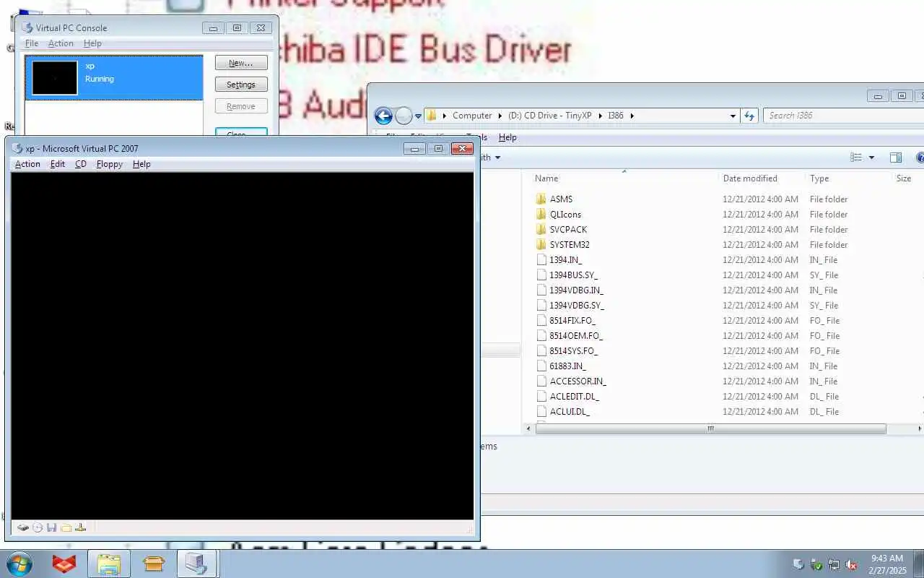
Task: Sort by the Type column header
Action: [819, 178]
